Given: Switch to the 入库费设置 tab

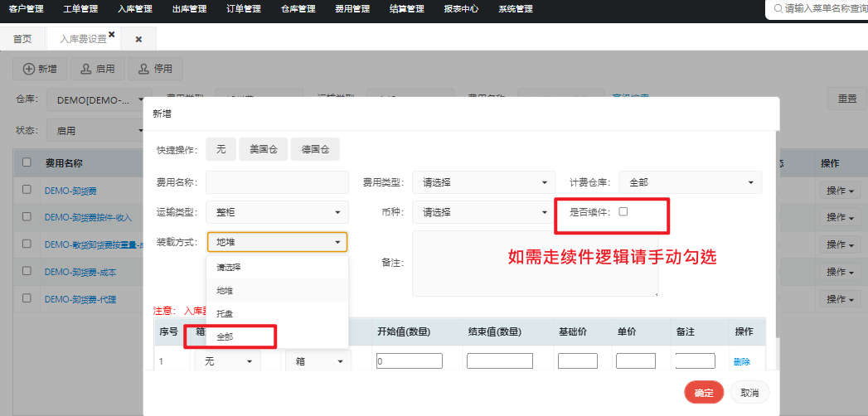Looking at the screenshot, I should click(x=84, y=39).
